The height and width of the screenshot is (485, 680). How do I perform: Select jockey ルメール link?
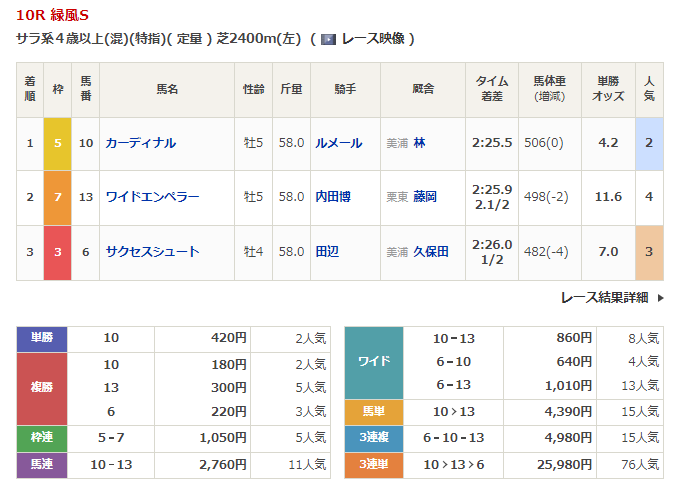coord(338,143)
